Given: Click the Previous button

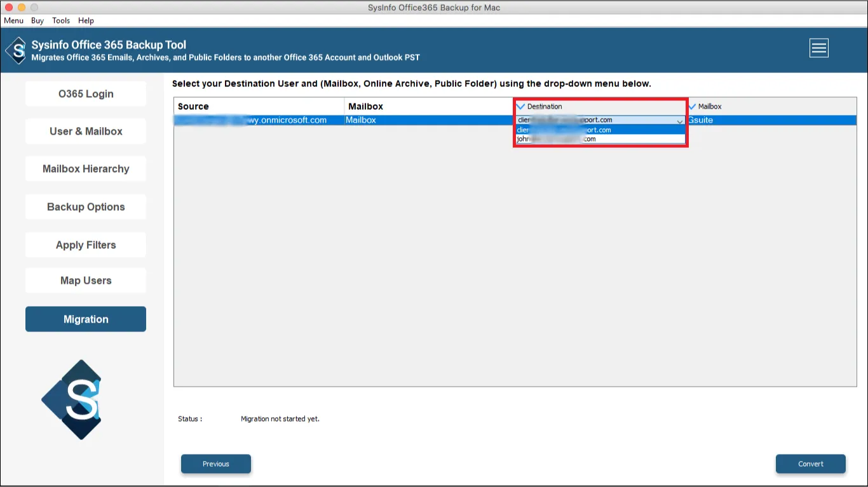Looking at the screenshot, I should coord(216,464).
